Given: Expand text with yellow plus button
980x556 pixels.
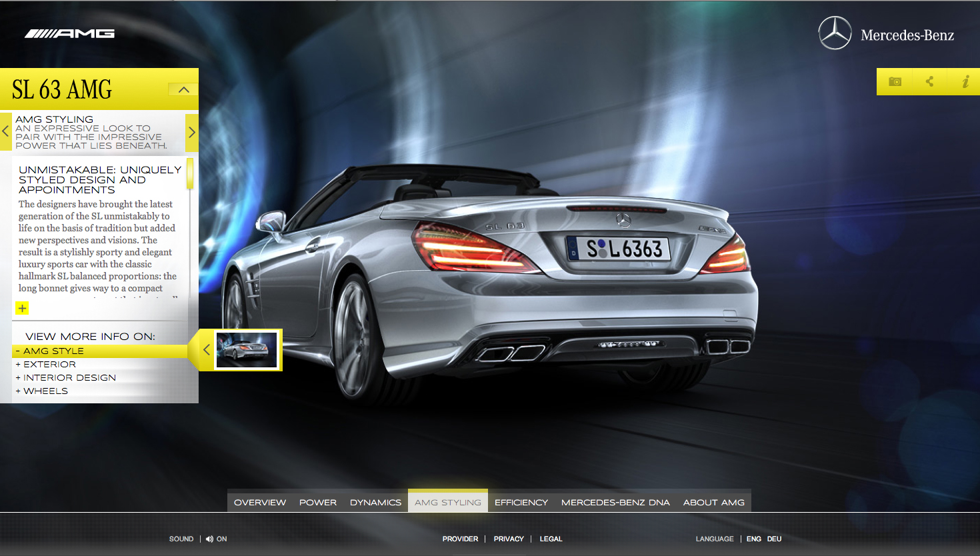Looking at the screenshot, I should tap(22, 308).
